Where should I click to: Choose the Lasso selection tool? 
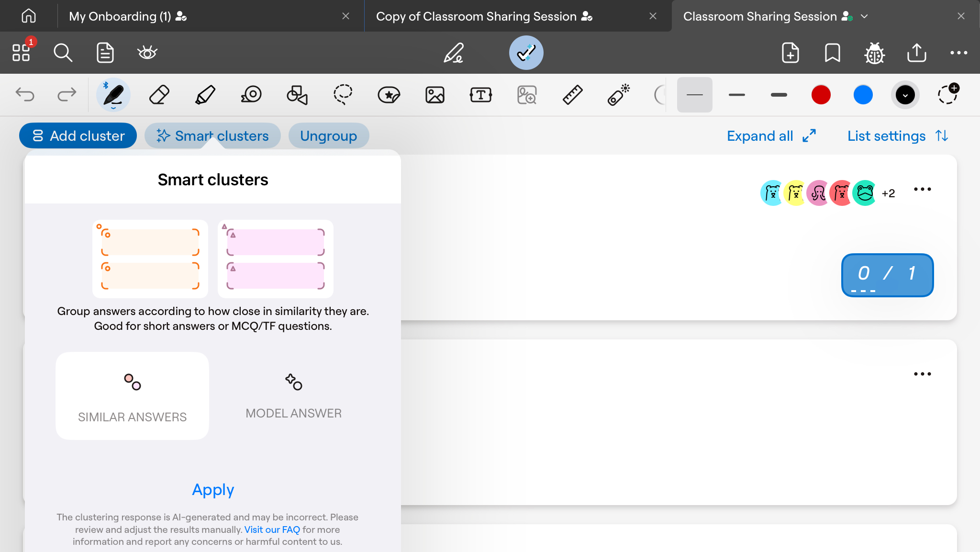(343, 95)
